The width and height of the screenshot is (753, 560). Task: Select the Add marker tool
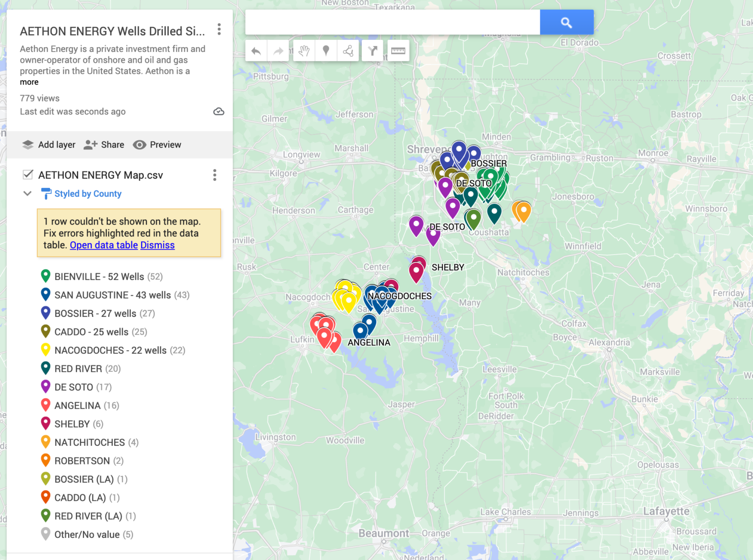[x=326, y=51]
